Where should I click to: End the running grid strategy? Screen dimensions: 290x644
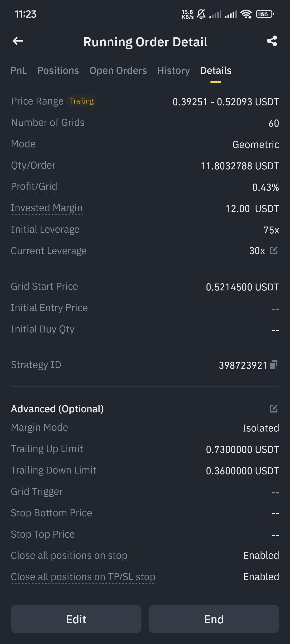[x=214, y=619]
